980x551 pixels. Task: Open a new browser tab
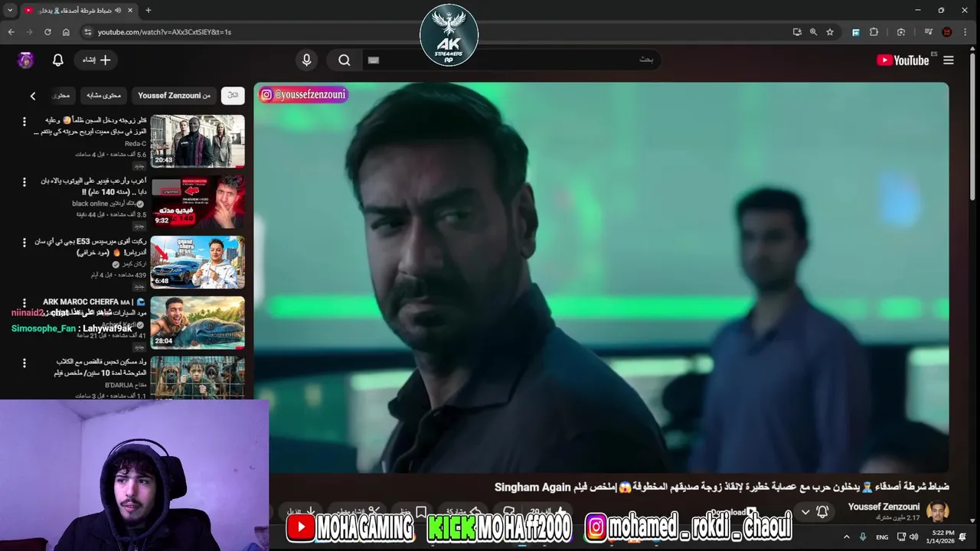[148, 11]
